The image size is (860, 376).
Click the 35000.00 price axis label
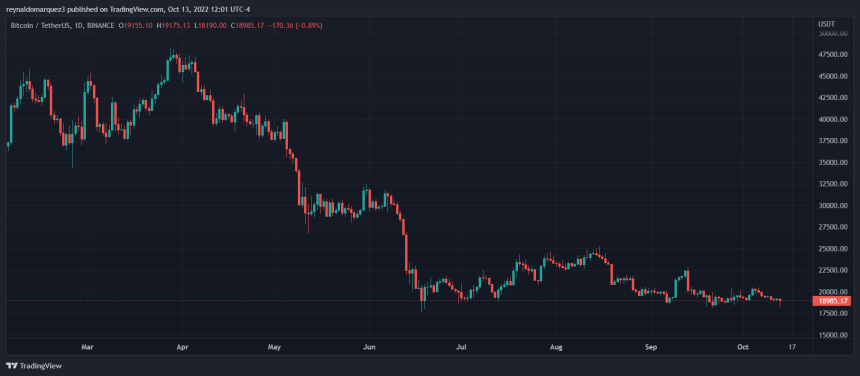[834, 163]
